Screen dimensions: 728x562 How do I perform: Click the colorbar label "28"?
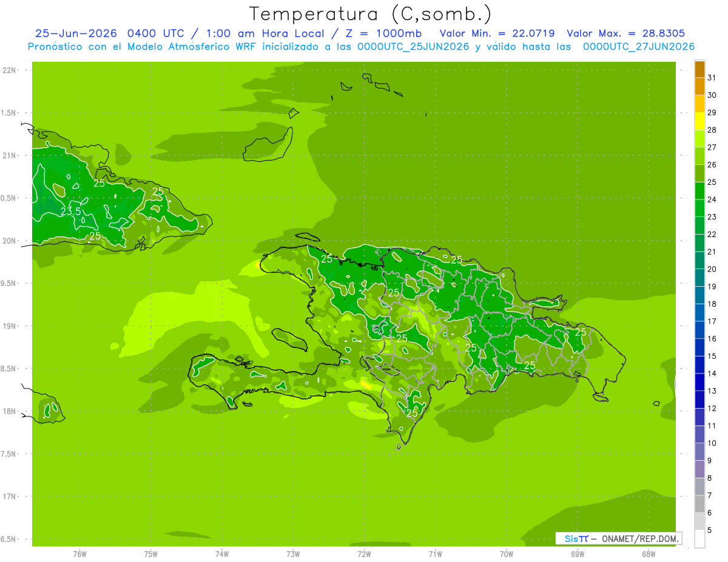[x=712, y=130]
